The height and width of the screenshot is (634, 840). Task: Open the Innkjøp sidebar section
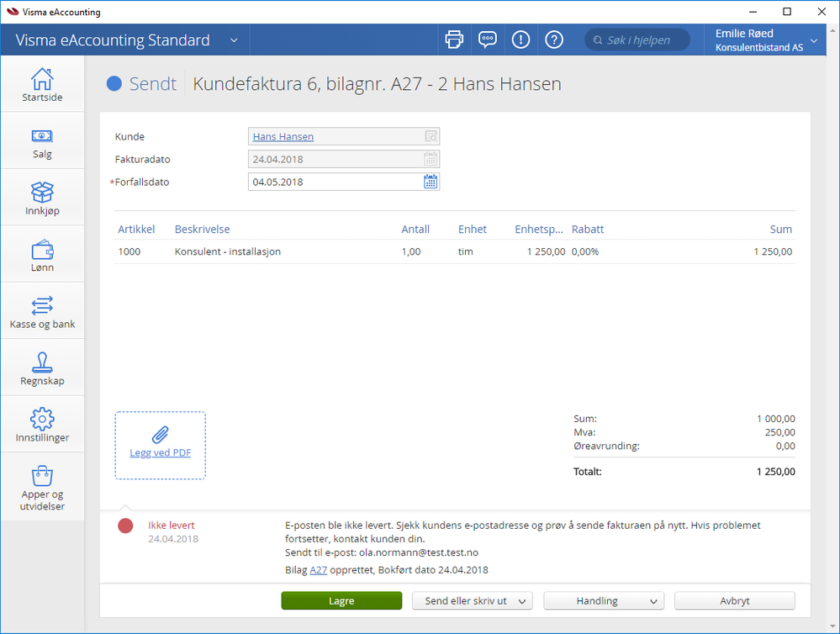click(x=42, y=198)
